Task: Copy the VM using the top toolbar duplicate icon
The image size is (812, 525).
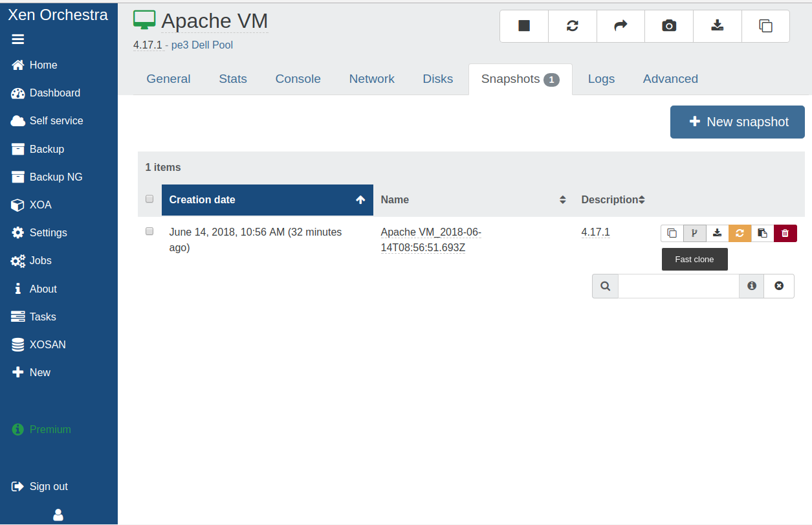Action: pos(765,26)
